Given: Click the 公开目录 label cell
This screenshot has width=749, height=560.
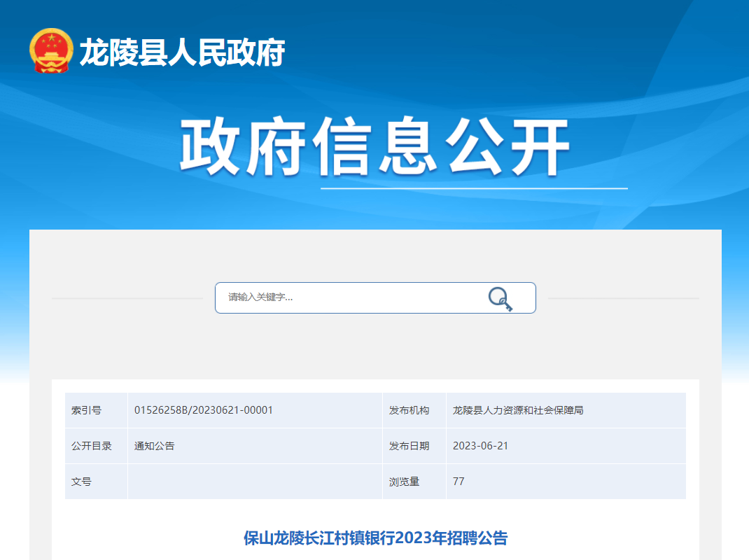Looking at the screenshot, I should 92,446.
